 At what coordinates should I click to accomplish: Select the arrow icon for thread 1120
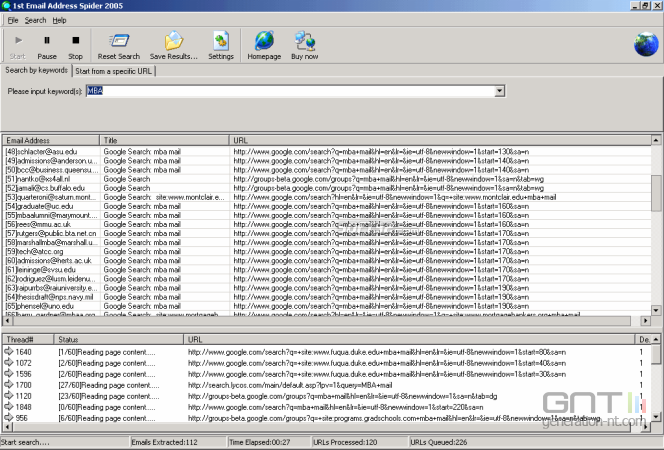[9, 395]
